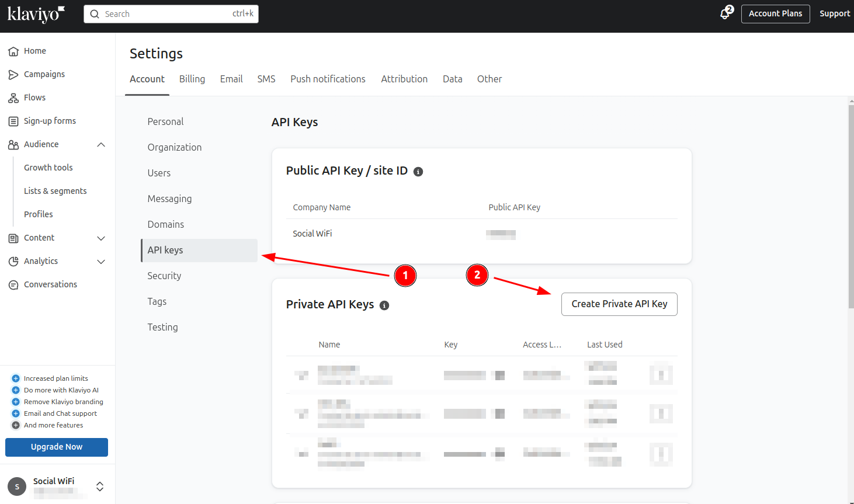Click the Upgrade Now button
Viewport: 854px width, 504px height.
[57, 447]
